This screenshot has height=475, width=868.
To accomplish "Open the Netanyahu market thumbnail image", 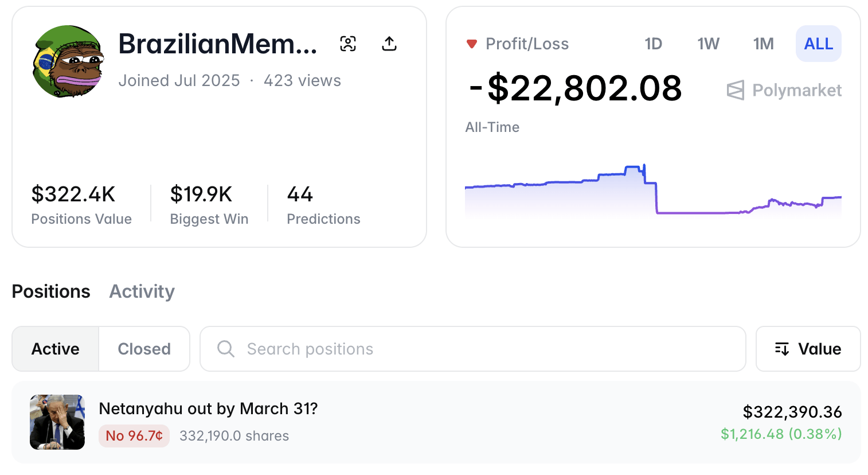I will pyautogui.click(x=57, y=422).
